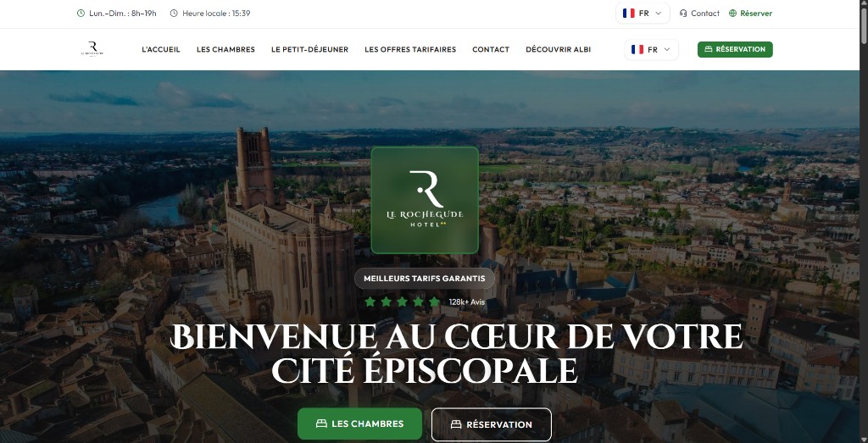Click the bed icon in LES CHAMBRES button

(x=321, y=424)
